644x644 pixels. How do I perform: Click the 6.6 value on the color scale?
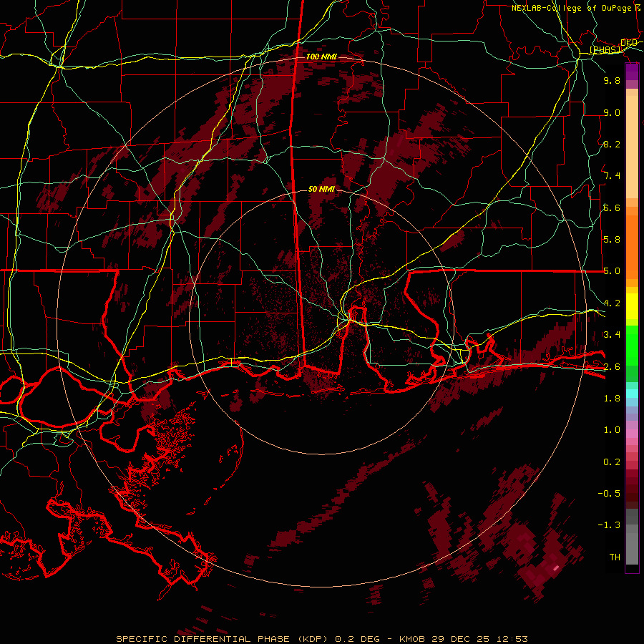point(612,208)
